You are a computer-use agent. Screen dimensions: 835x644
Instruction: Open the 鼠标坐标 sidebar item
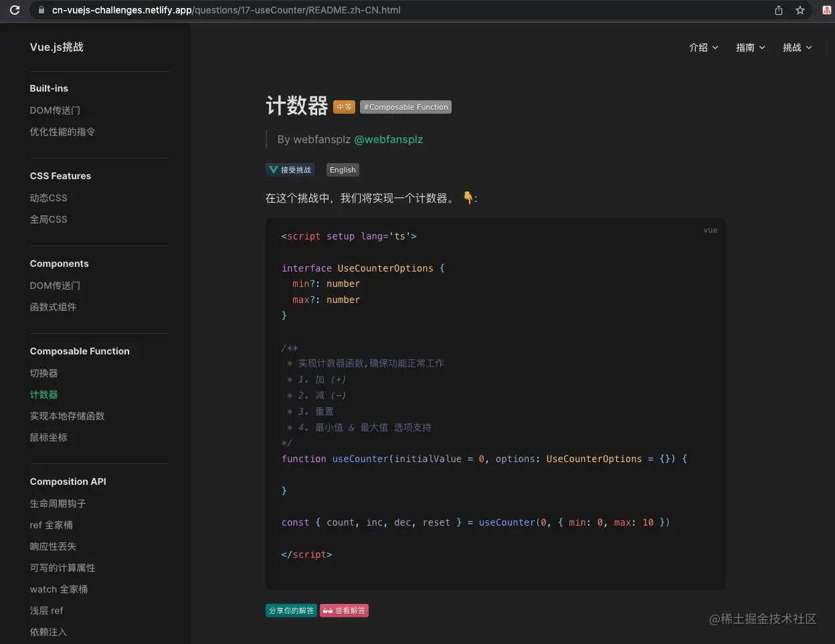click(48, 437)
